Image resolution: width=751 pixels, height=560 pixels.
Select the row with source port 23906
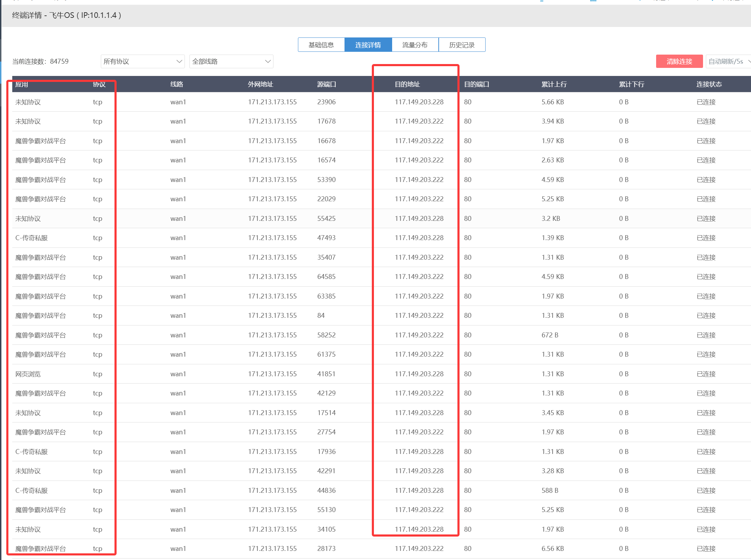pos(326,102)
